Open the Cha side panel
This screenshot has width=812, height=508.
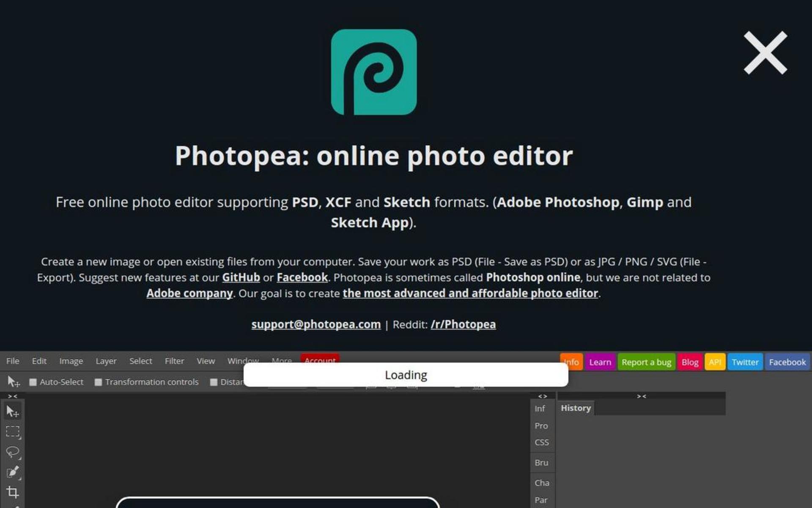pos(542,483)
